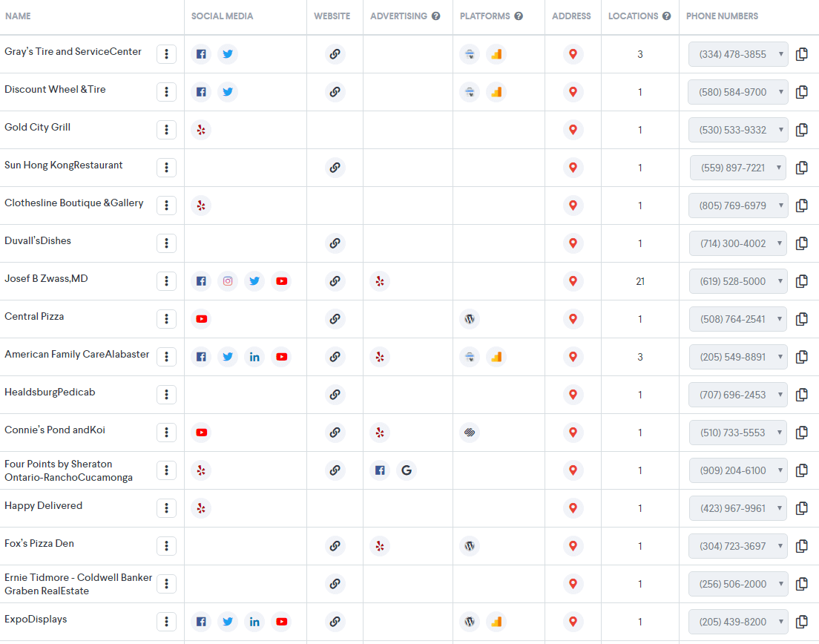The image size is (819, 644).
Task: Click Yelp advertising icon for Josef B Zwass,MD
Action: coord(380,281)
